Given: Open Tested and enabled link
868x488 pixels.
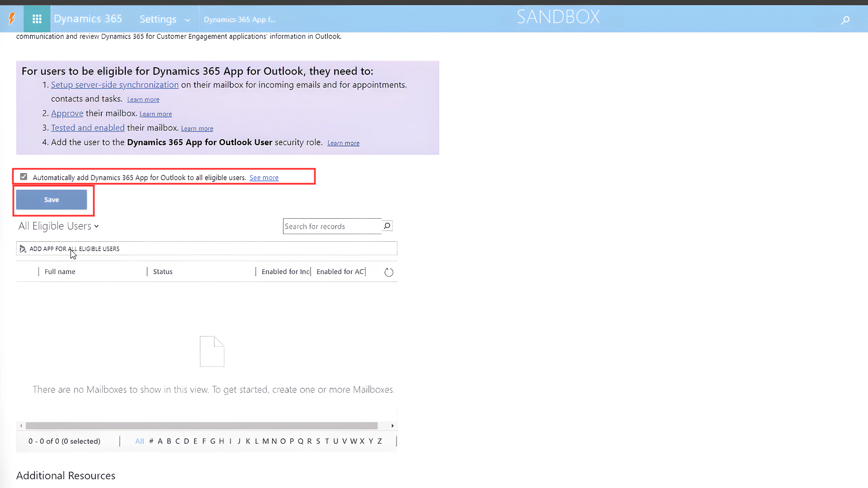Looking at the screenshot, I should (x=88, y=128).
